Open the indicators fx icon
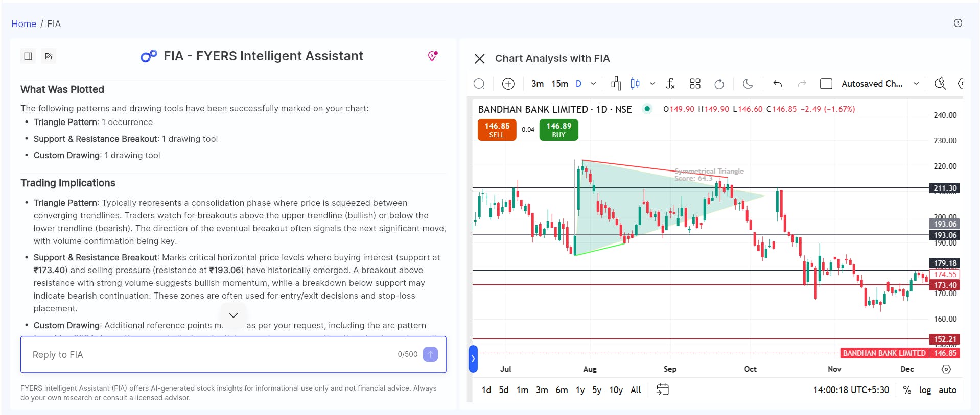Viewport: 980px width, 415px height. coord(670,84)
